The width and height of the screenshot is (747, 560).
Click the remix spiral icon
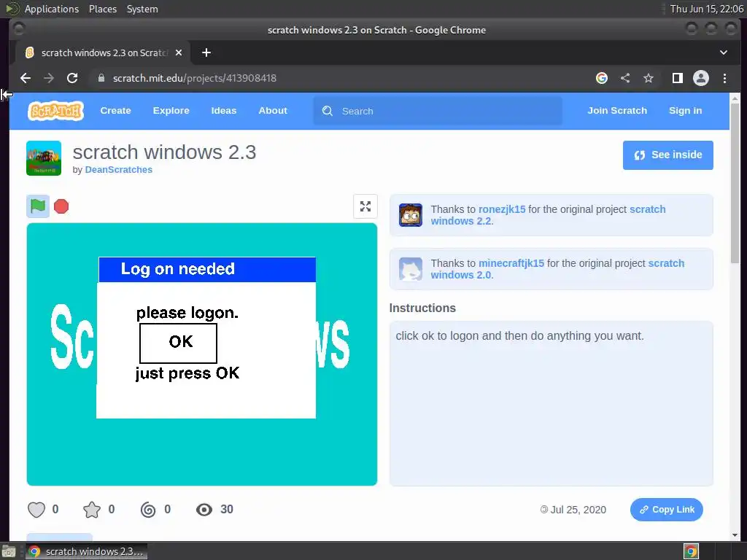tap(148, 510)
